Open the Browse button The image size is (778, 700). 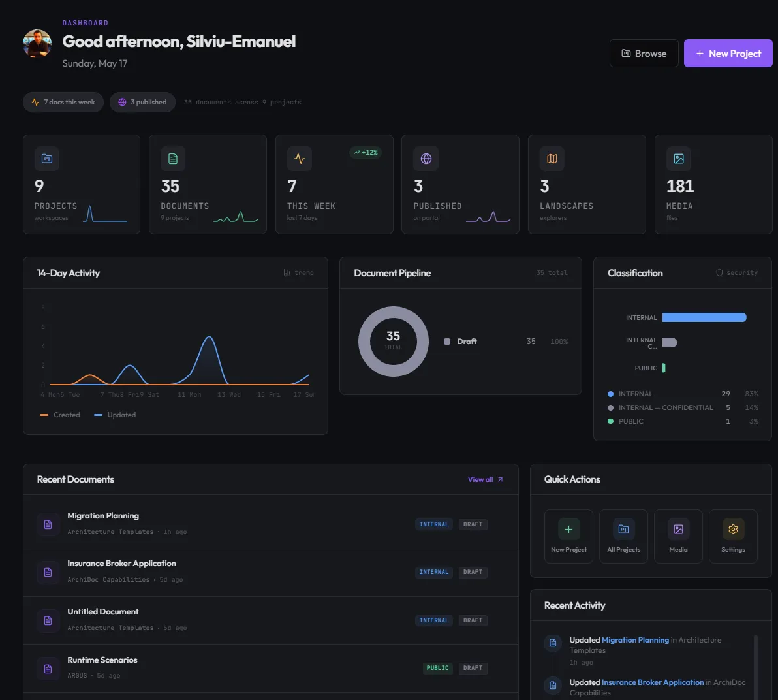click(644, 53)
